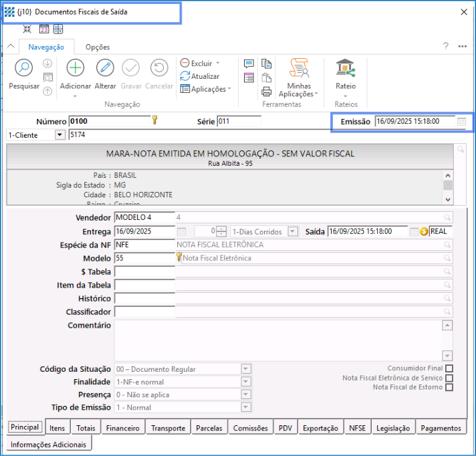This screenshot has width=476, height=456.
Task: Switch to the Opções ribbon tab
Action: (98, 47)
